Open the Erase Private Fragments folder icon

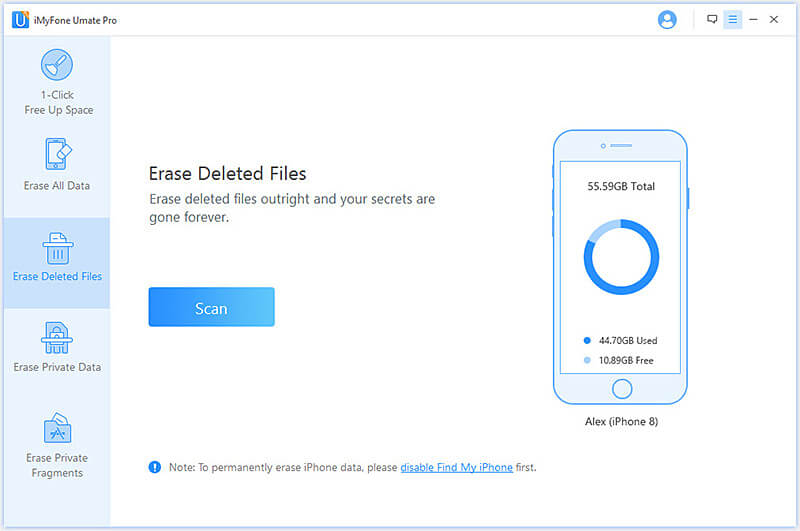coord(57,428)
